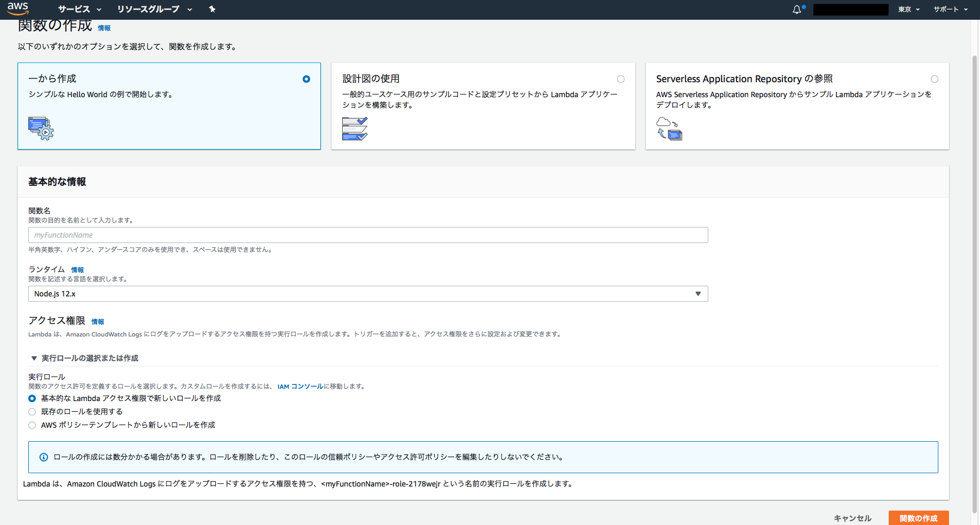
Task: Collapse 実行ロールの選択または作成 section
Action: (x=84, y=358)
